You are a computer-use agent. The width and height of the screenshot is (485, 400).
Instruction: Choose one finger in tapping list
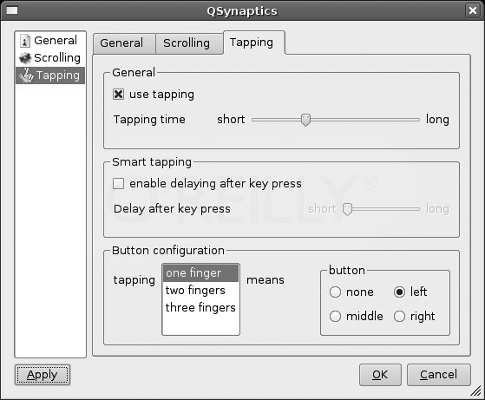[x=201, y=273]
